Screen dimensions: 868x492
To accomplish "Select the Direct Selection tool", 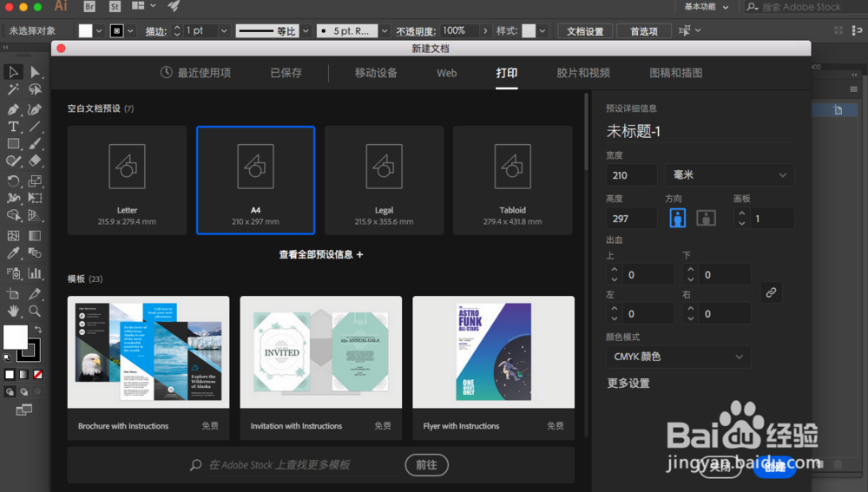I will (35, 72).
